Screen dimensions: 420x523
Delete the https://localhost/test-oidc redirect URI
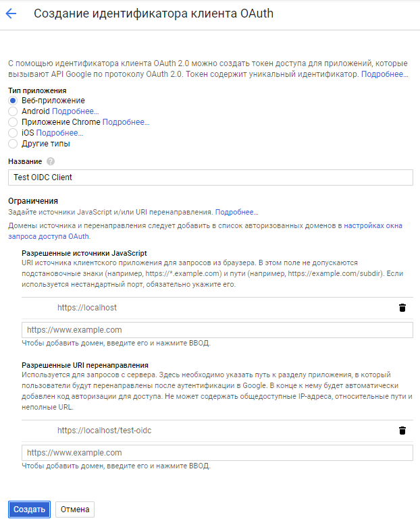(x=402, y=431)
